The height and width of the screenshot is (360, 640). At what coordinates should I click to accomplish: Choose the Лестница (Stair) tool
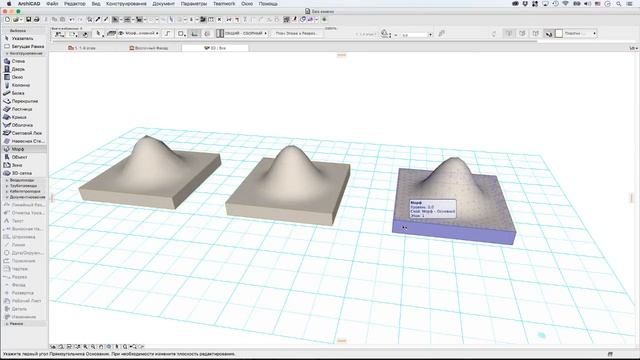pyautogui.click(x=24, y=109)
